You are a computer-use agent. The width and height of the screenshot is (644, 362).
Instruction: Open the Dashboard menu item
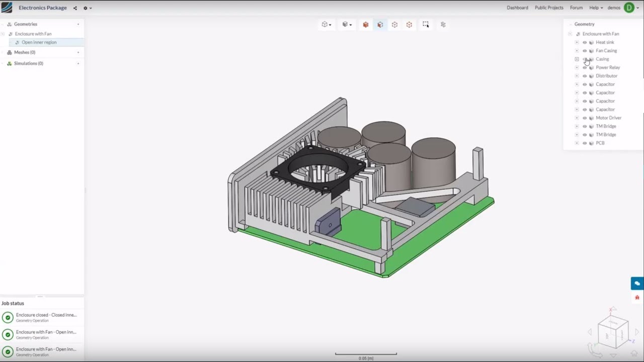[x=517, y=8]
